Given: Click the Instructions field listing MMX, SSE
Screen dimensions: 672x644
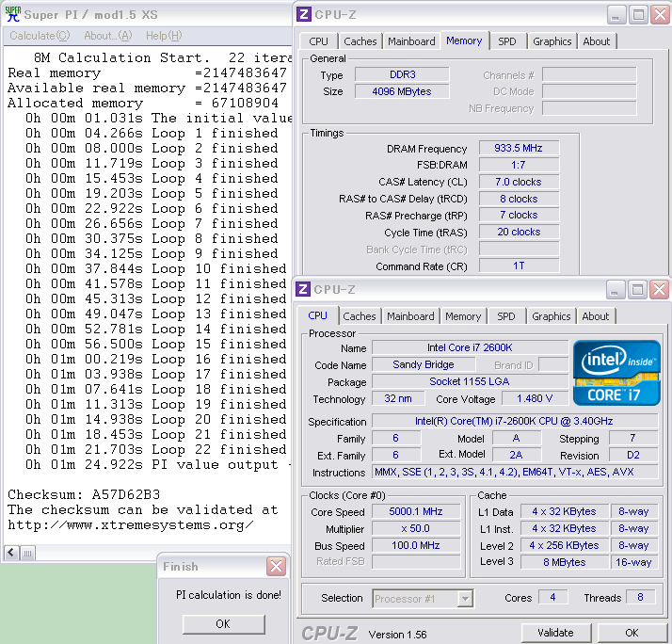Looking at the screenshot, I should 514,472.
